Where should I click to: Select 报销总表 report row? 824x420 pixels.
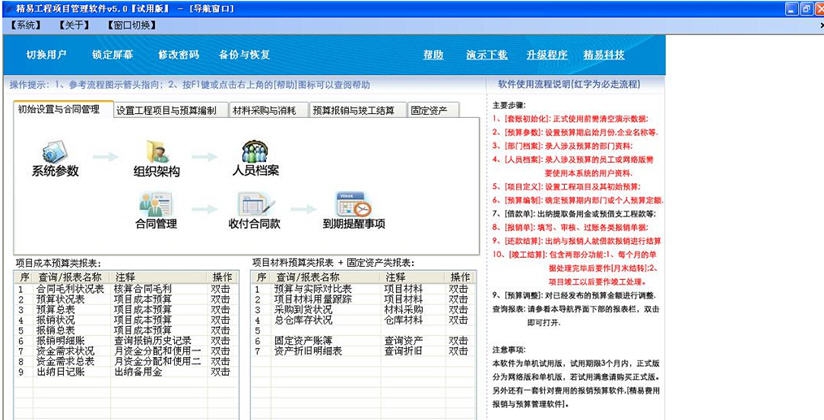tap(126, 330)
